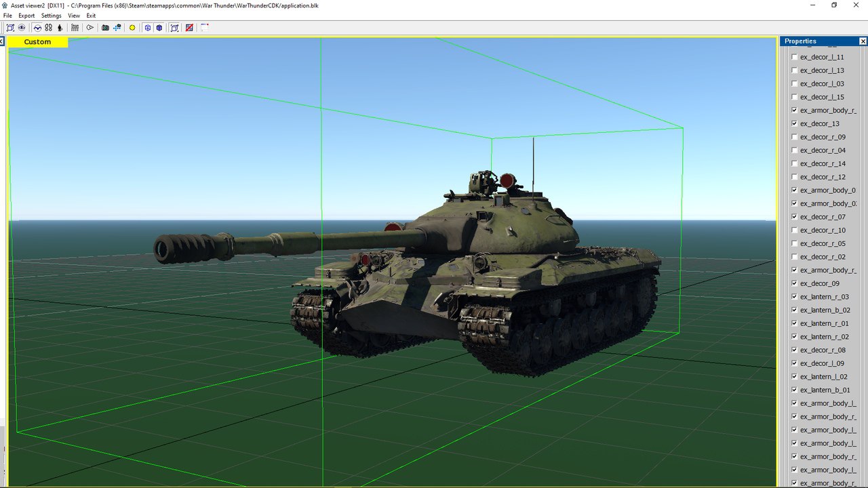Click the yellow sun lighting icon
The height and width of the screenshot is (488, 868).
[x=132, y=28]
